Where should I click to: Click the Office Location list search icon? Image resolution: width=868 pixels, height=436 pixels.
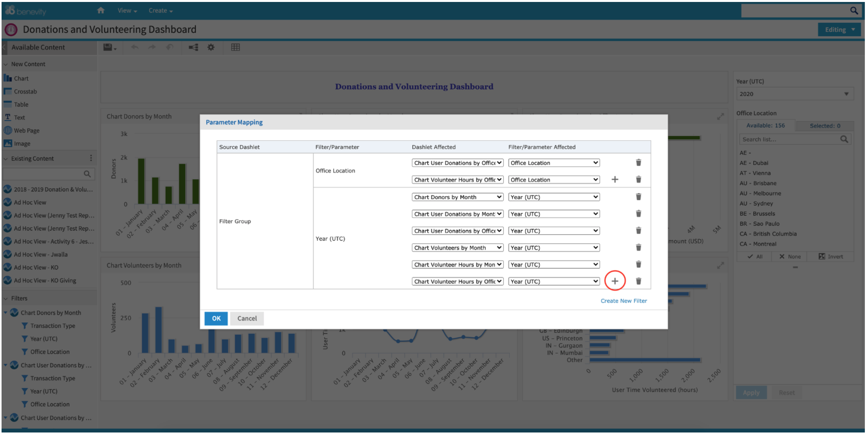(844, 139)
